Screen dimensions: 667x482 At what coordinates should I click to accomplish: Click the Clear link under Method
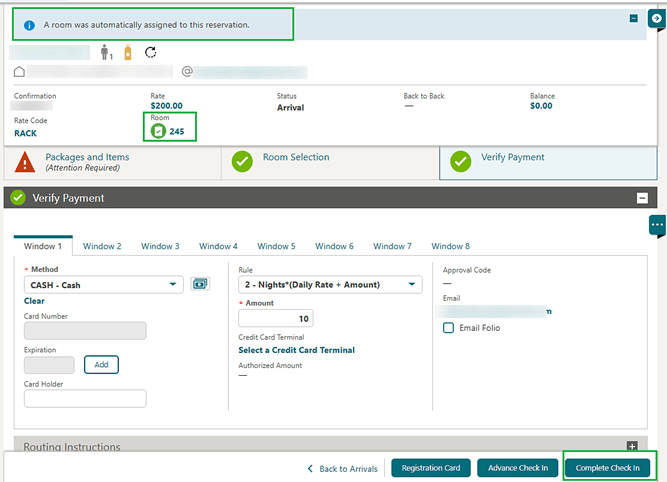pos(34,301)
